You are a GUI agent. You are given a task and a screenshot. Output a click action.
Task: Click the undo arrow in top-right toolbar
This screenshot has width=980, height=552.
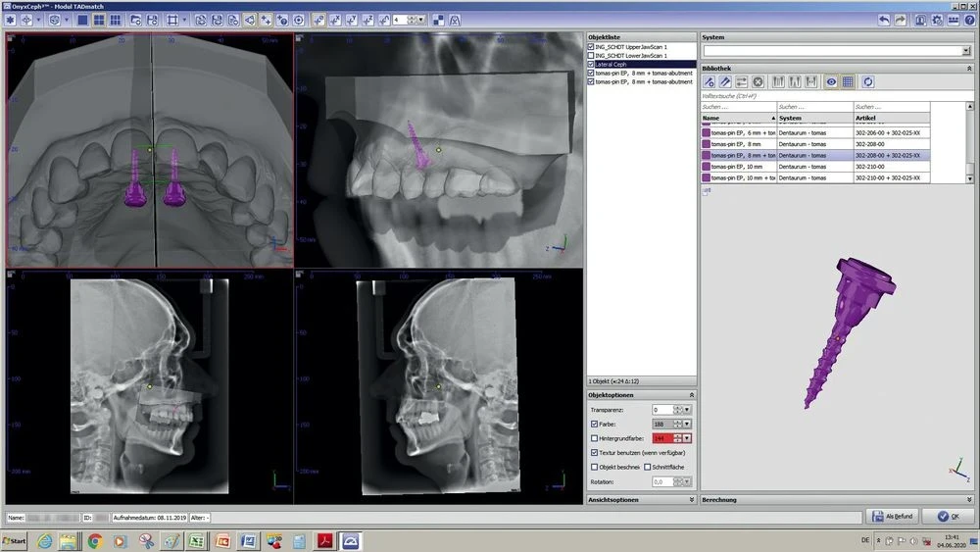point(885,20)
